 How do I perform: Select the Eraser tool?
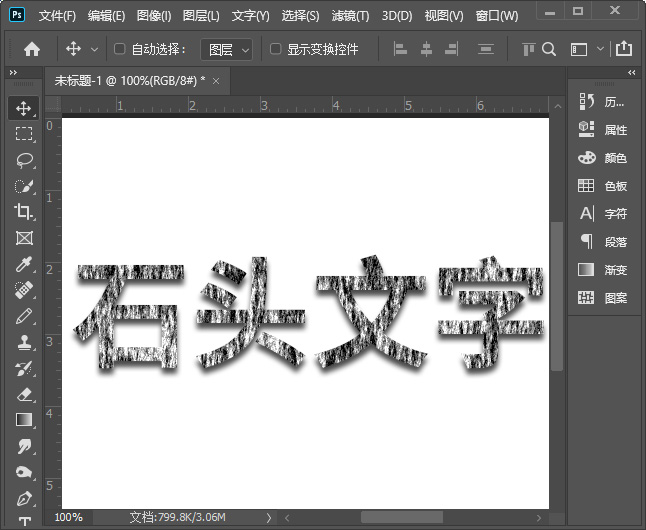[23, 394]
